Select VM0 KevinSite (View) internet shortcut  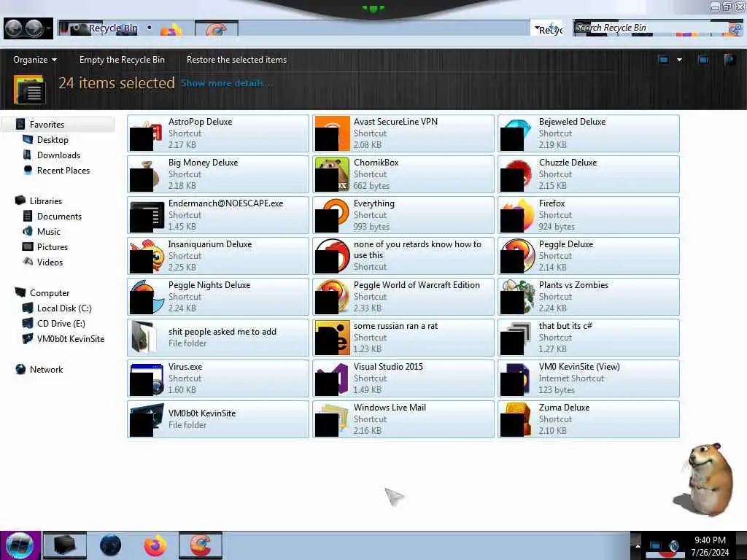click(x=589, y=378)
